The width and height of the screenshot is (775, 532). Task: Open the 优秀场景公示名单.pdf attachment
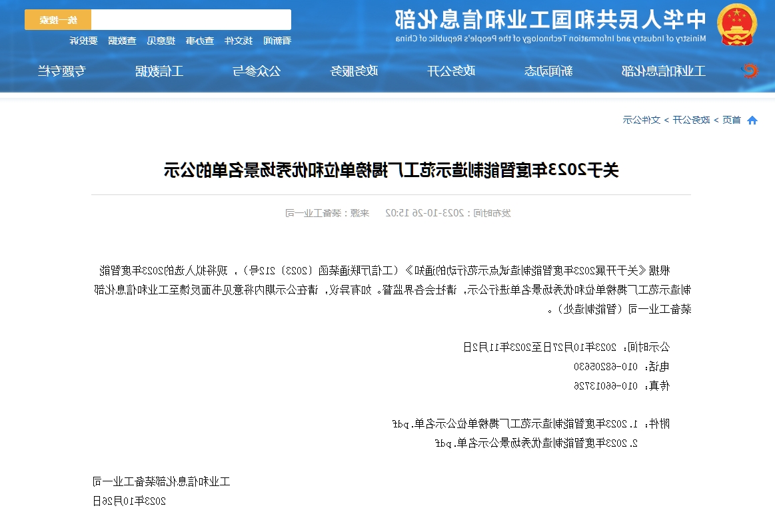[x=536, y=442]
